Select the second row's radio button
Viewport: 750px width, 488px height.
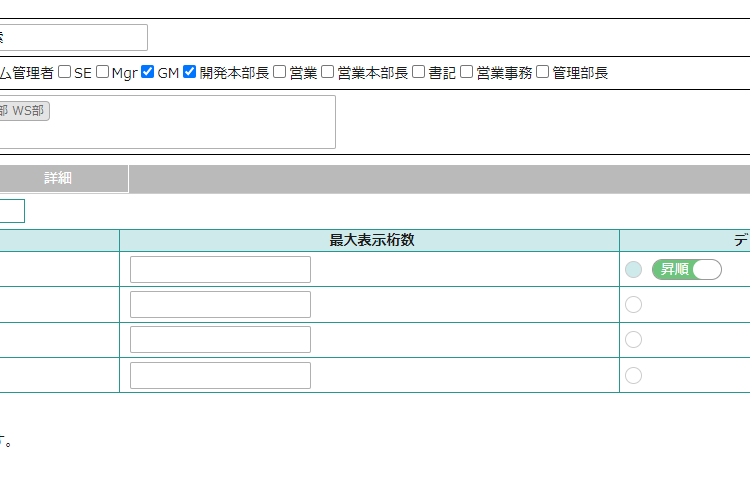click(x=634, y=305)
